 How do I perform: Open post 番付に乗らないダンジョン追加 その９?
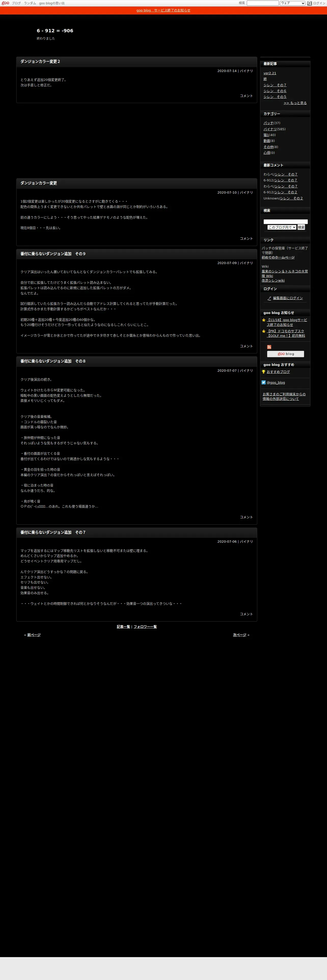pos(53,254)
